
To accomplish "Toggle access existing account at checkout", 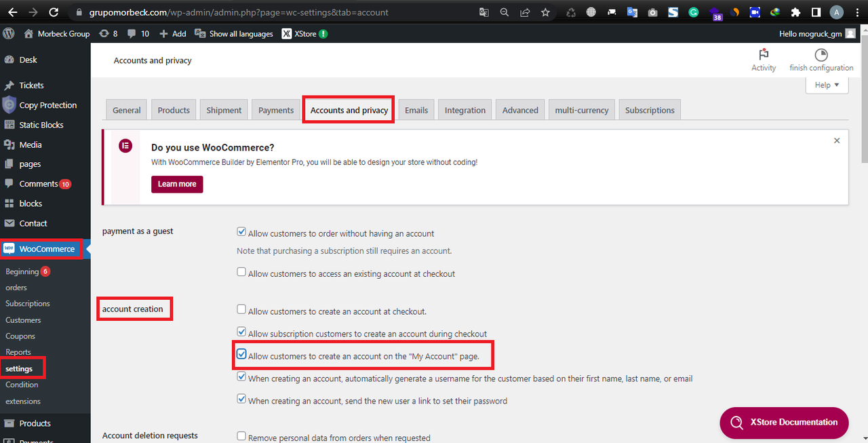I will [241, 272].
